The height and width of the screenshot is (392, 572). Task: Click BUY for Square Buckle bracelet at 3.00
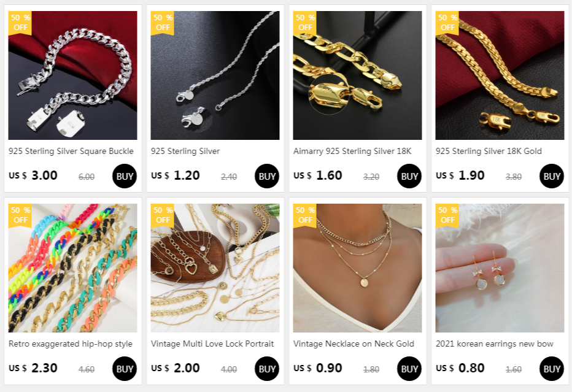click(125, 176)
